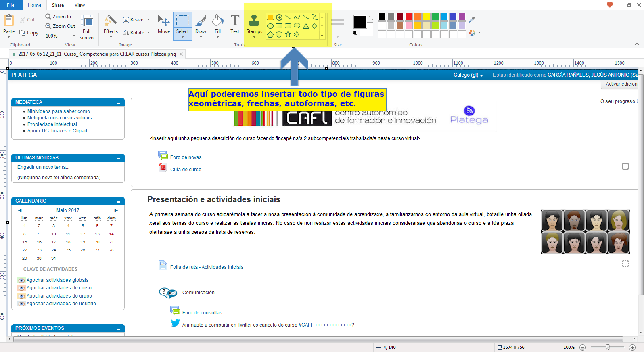Tick the dashed checkbox beside Folla de ruta
This screenshot has height=352, width=644.
tap(625, 264)
